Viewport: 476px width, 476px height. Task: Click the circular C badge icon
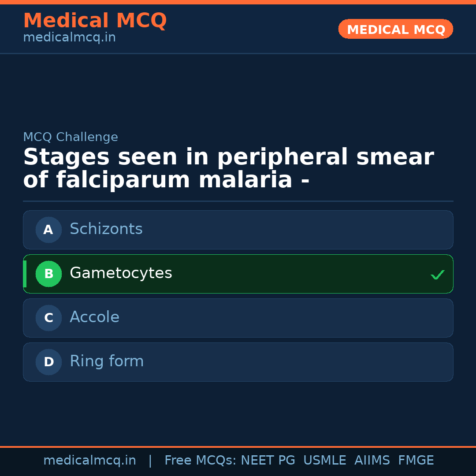point(48,318)
